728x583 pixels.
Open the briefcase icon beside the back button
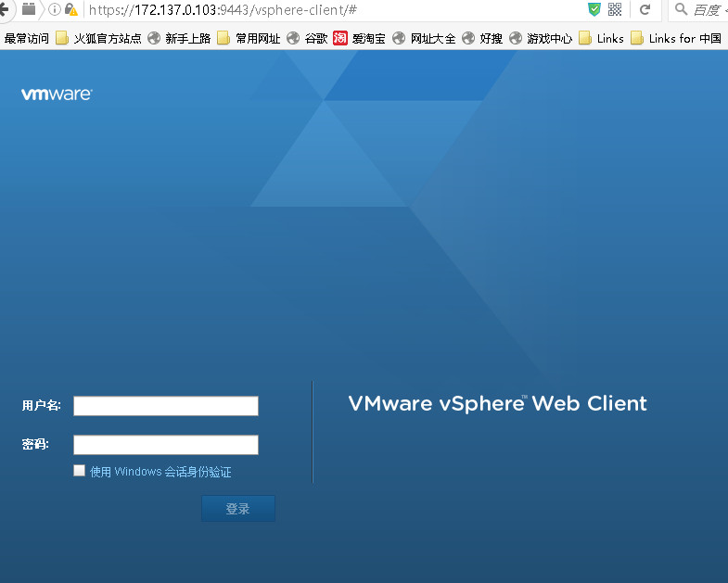click(29, 9)
